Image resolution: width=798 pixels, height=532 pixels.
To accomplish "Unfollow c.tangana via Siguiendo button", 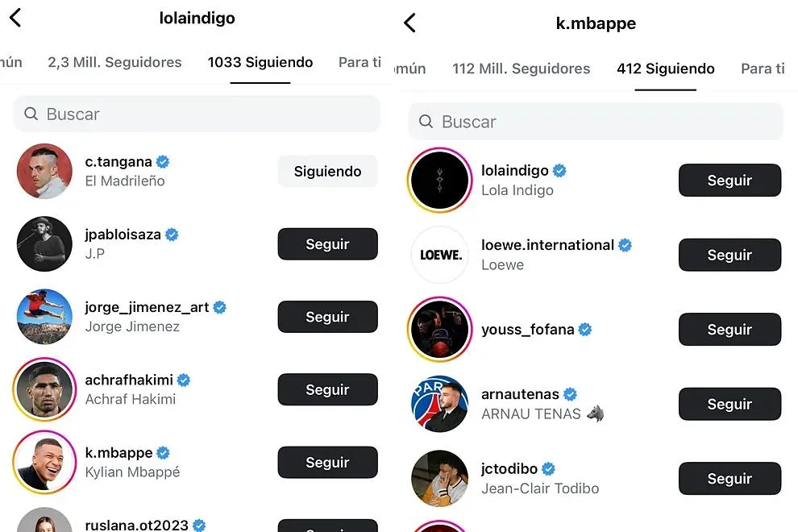I will pyautogui.click(x=327, y=171).
